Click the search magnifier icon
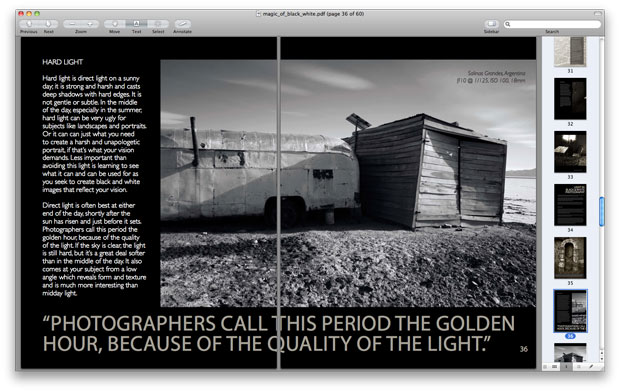Image resolution: width=620 pixels, height=392 pixels. (x=508, y=24)
